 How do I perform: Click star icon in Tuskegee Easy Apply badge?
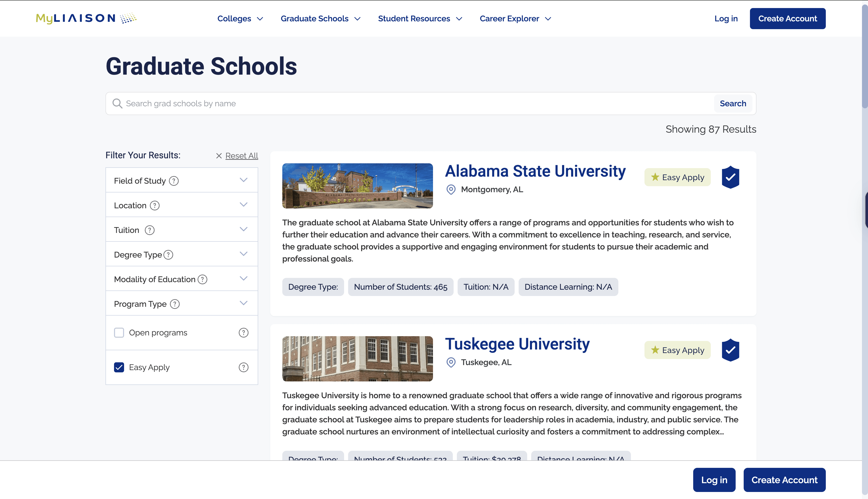(655, 350)
